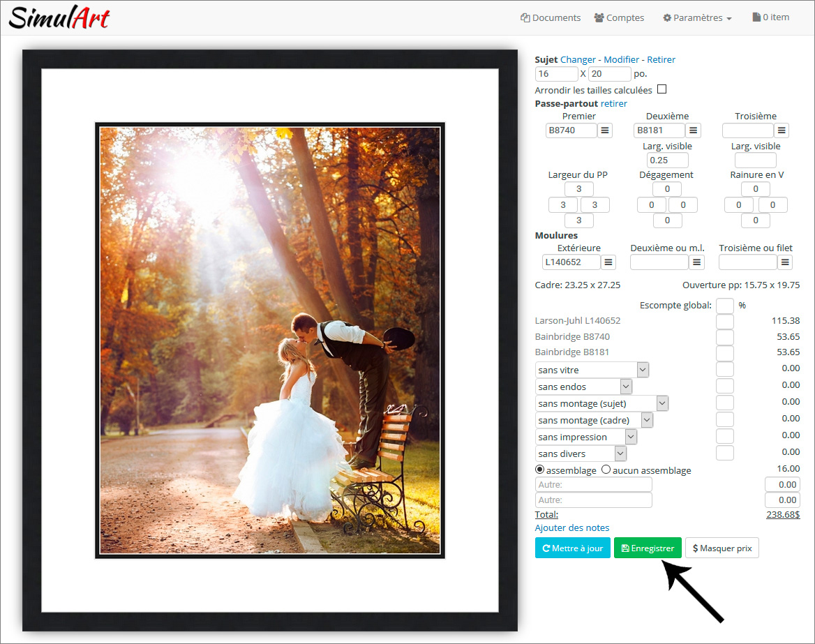
Task: Open list menu for Extérieure moulure L140652
Action: click(x=608, y=262)
